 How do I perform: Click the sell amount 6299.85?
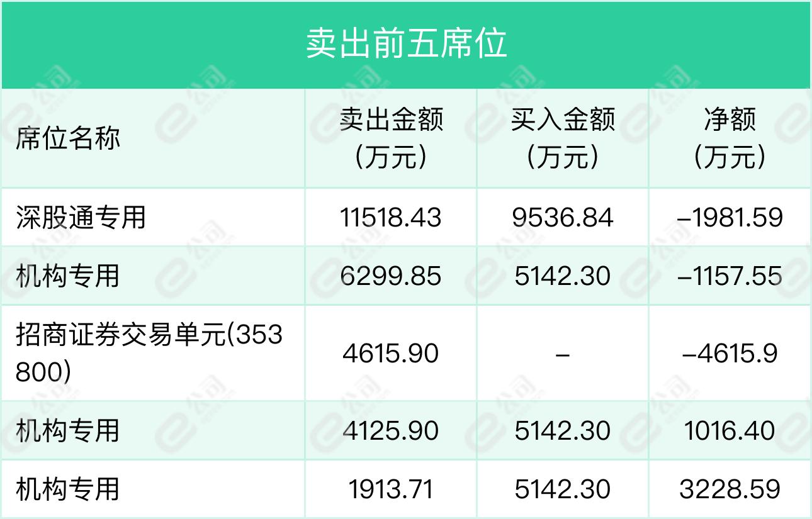(391, 276)
